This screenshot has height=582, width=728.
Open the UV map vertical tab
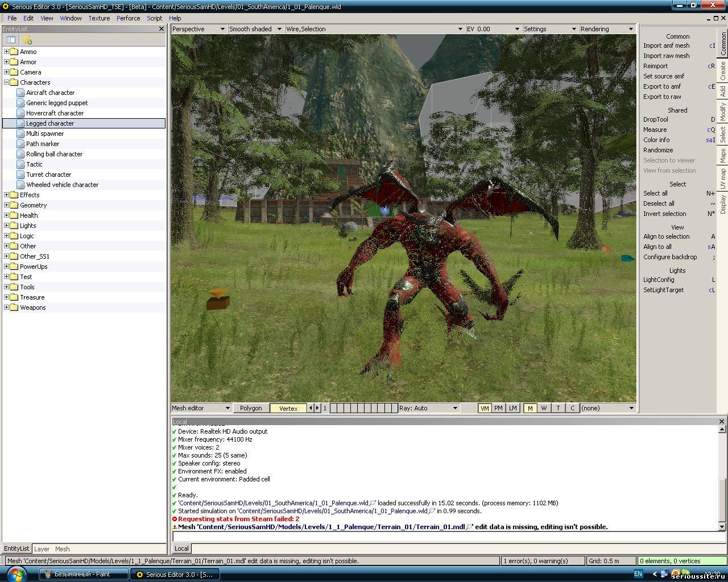723,178
